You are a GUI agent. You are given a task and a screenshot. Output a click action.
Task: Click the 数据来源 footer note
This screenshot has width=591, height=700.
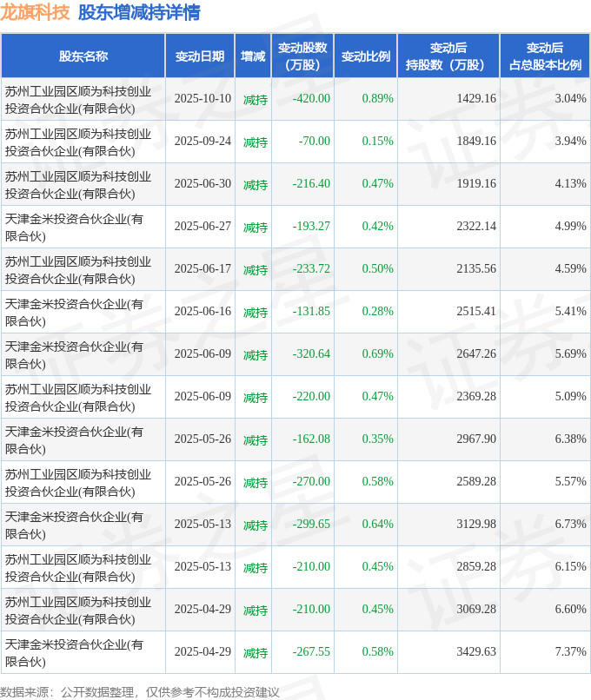click(x=139, y=692)
